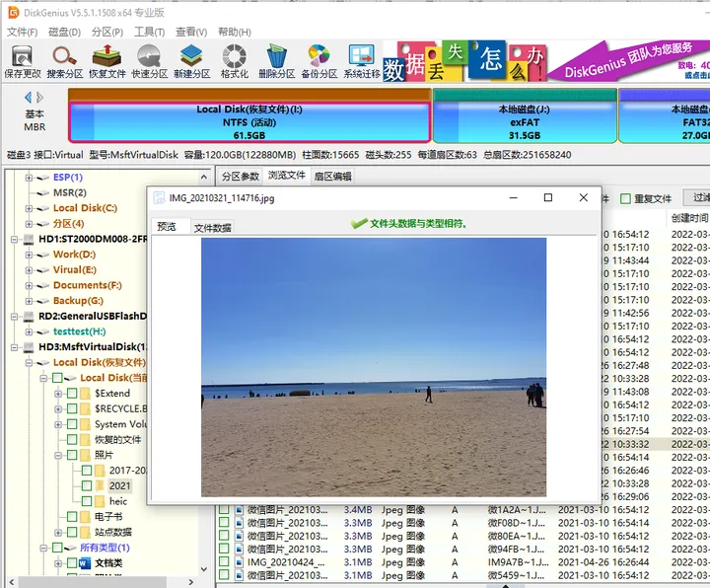Click the file icon of IMG_20210424 row
This screenshot has height=588, width=710.
click(x=239, y=562)
